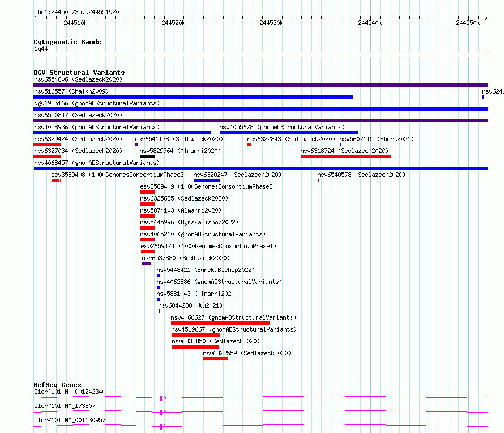The image size is (504, 433).
Task: Select C1orf101|NM_001130957 gene label
Action: pos(70,420)
